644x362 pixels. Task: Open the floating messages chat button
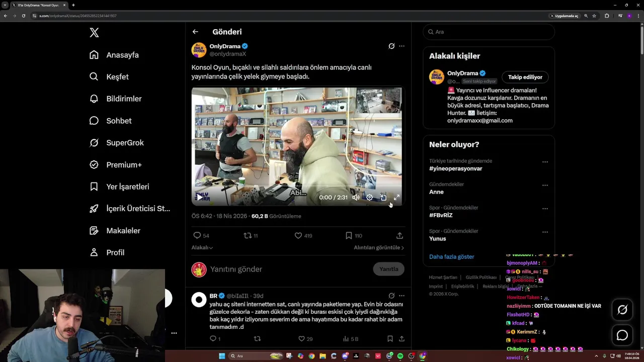(x=622, y=335)
